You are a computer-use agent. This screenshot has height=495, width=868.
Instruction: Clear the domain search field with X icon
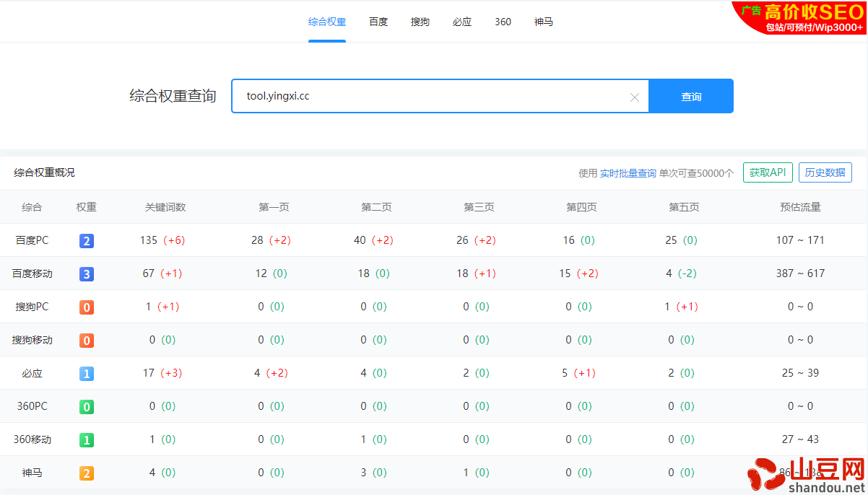click(634, 97)
